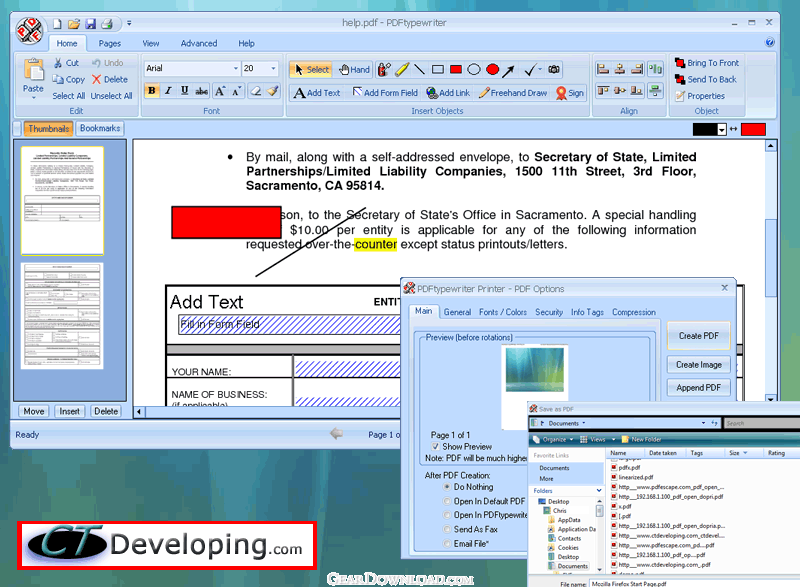Open the black color dropdown arrow

pos(722,130)
